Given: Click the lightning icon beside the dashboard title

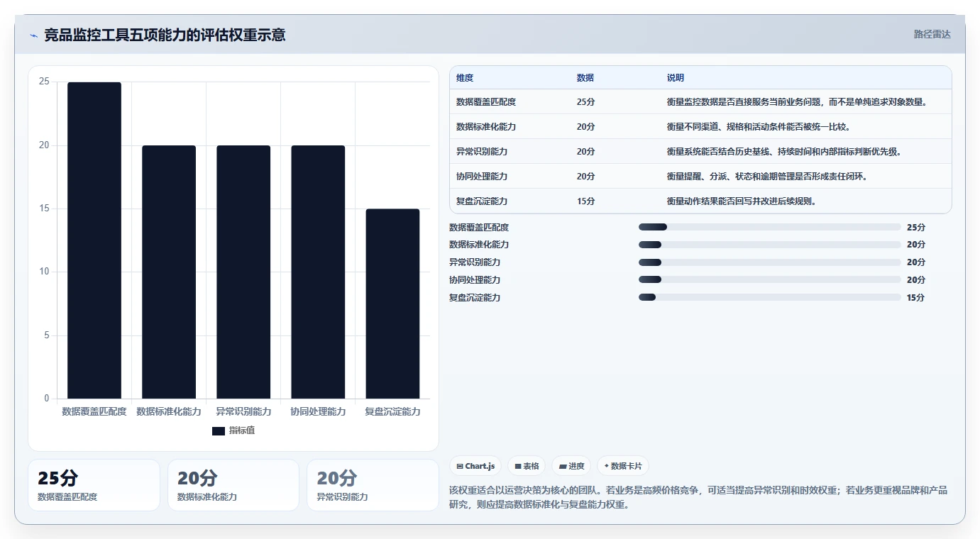Looking at the screenshot, I should pos(34,35).
